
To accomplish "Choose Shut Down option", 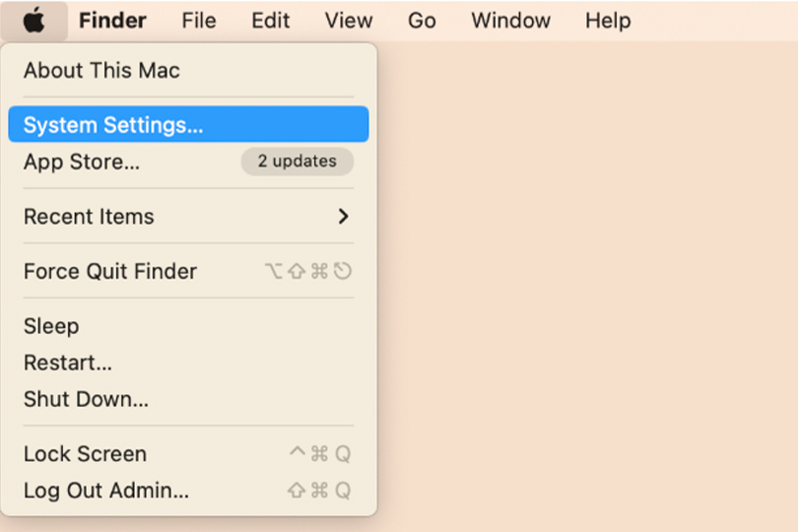I will pos(86,399).
